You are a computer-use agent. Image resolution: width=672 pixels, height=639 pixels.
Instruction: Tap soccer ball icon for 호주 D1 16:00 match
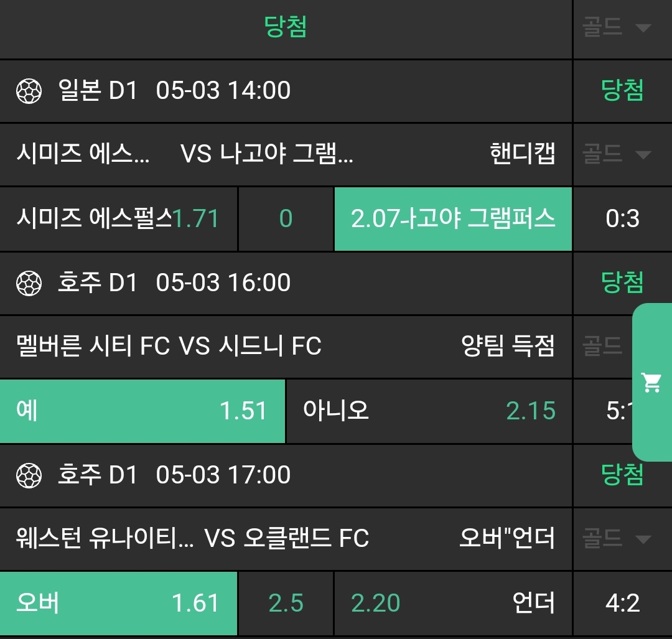click(29, 284)
